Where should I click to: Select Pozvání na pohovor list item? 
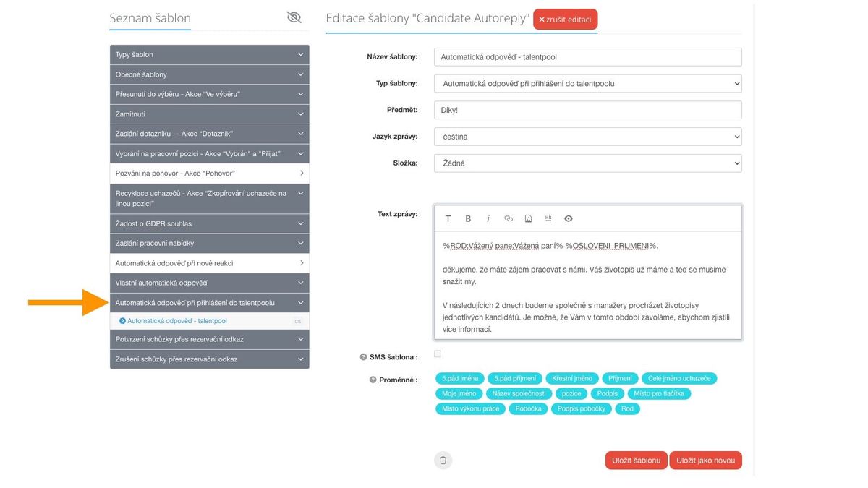coord(209,174)
